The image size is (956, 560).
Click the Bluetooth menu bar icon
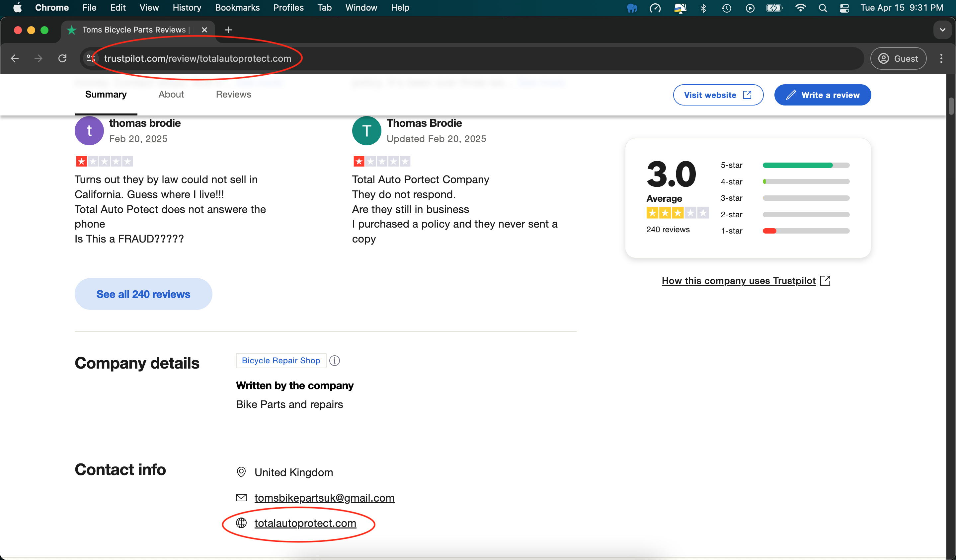(703, 8)
